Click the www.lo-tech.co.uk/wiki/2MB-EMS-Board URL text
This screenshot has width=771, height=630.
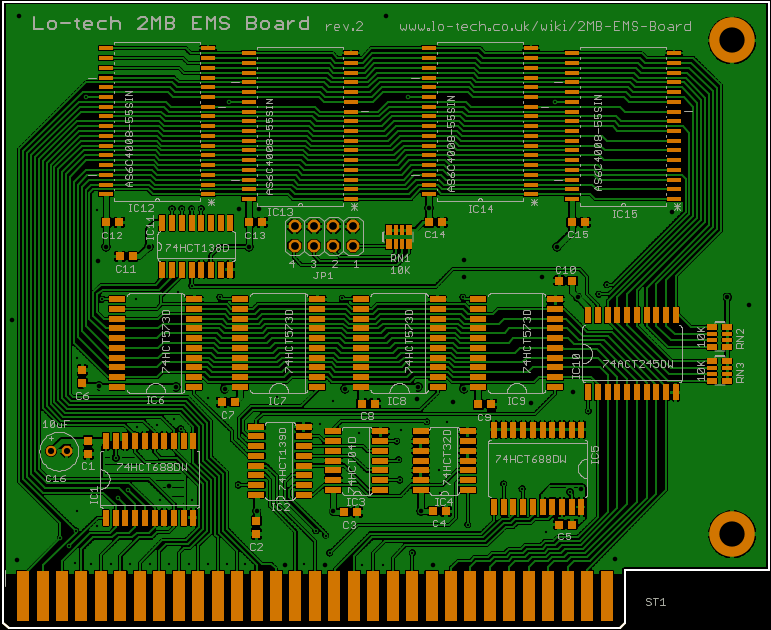545,26
